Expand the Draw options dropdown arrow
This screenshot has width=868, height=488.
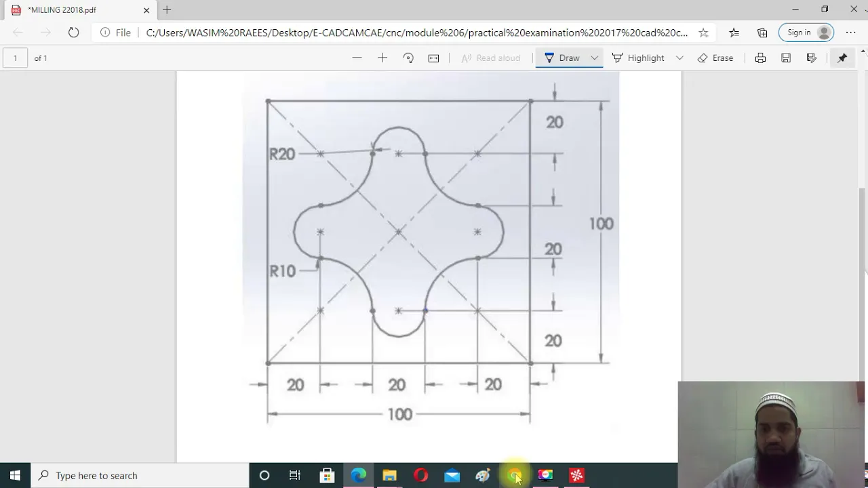click(x=595, y=58)
